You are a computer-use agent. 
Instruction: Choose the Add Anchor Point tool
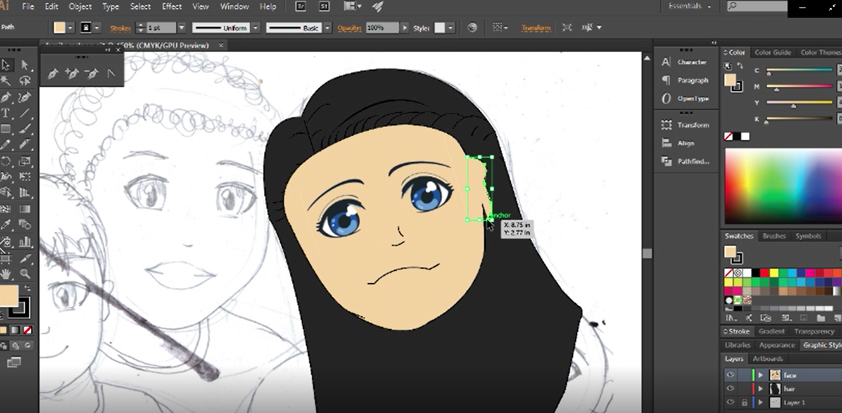(x=72, y=73)
